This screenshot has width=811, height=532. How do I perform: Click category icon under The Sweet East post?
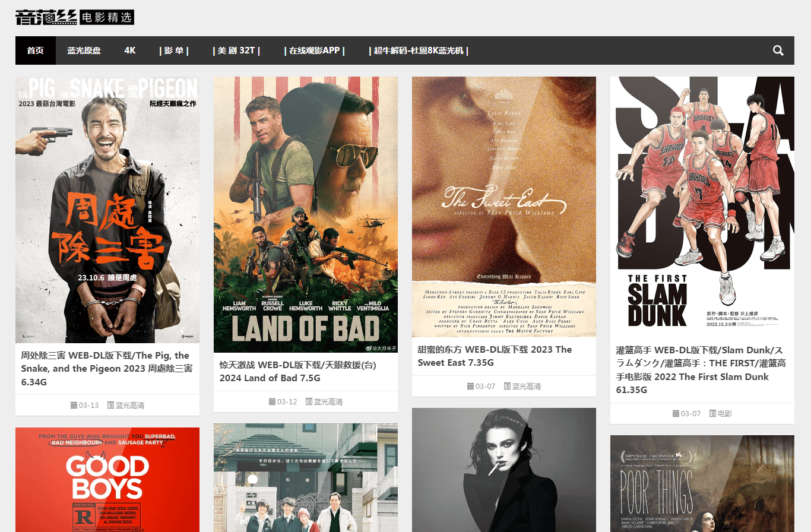coord(508,387)
